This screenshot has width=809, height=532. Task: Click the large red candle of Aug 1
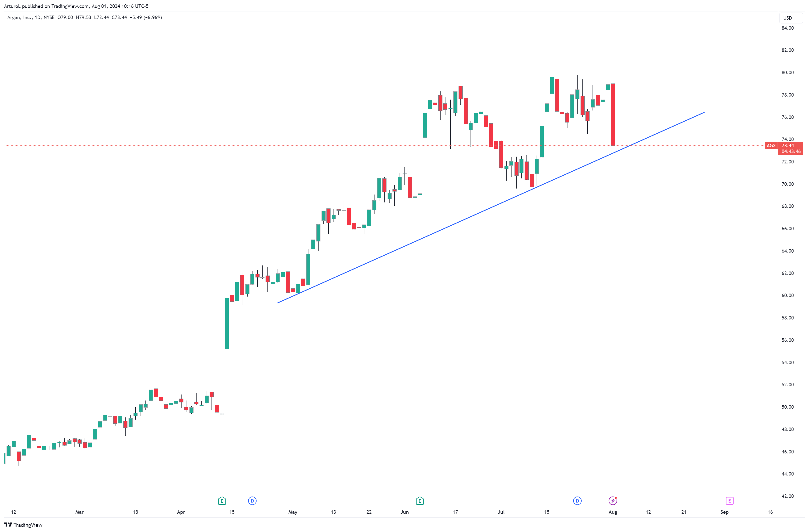point(613,115)
